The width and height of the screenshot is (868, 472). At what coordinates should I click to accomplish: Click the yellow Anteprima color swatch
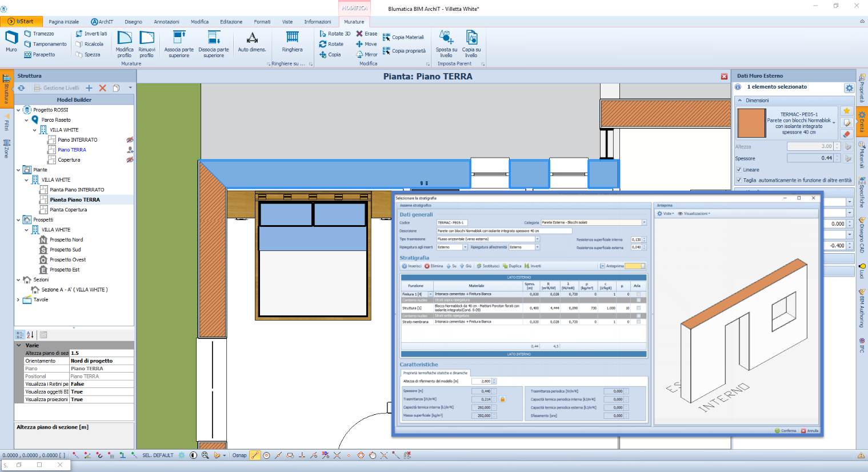click(x=635, y=266)
